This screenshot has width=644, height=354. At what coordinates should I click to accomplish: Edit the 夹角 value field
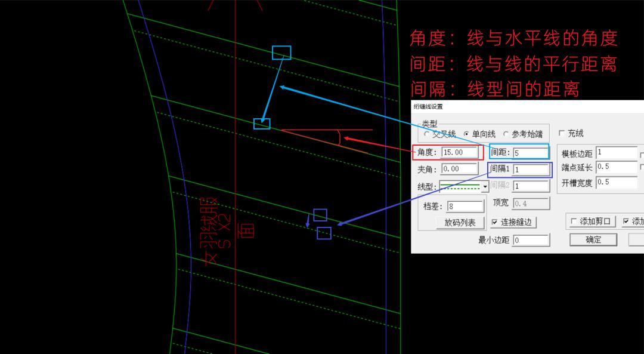tap(459, 168)
